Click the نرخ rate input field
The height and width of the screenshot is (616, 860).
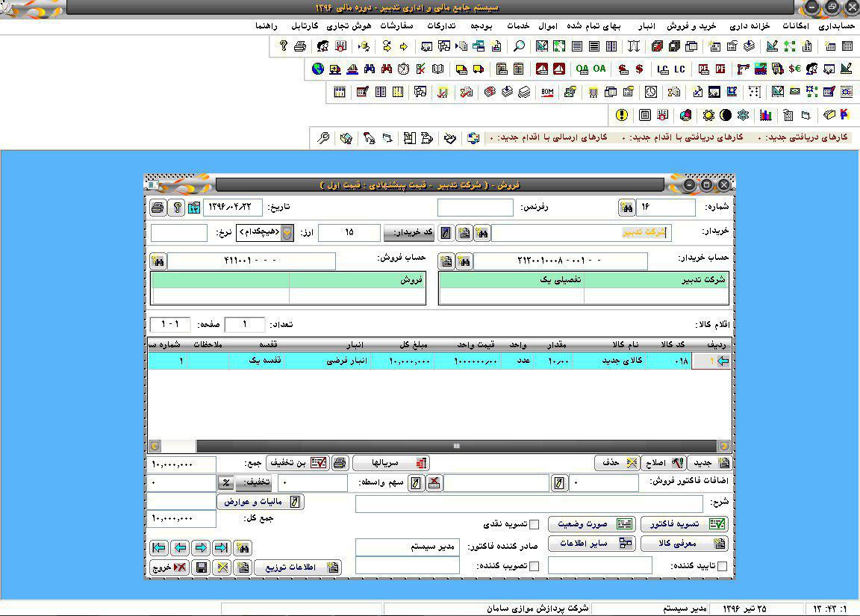(x=179, y=232)
